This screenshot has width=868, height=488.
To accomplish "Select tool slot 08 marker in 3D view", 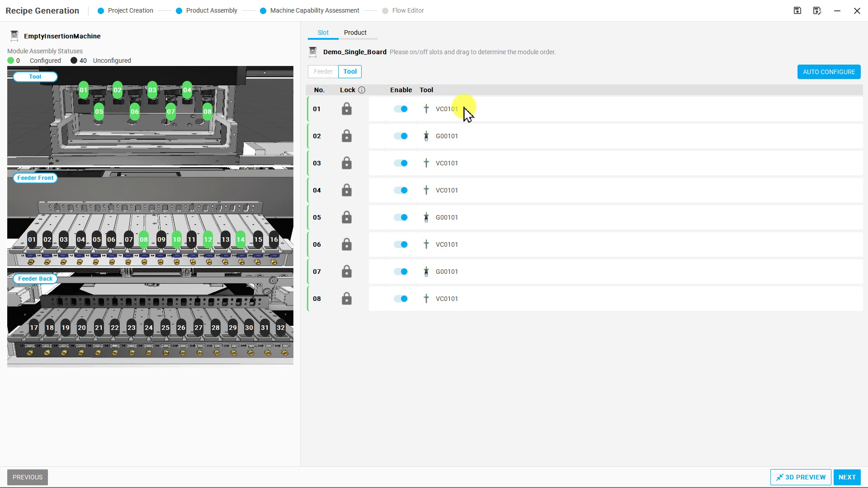I will (x=208, y=112).
